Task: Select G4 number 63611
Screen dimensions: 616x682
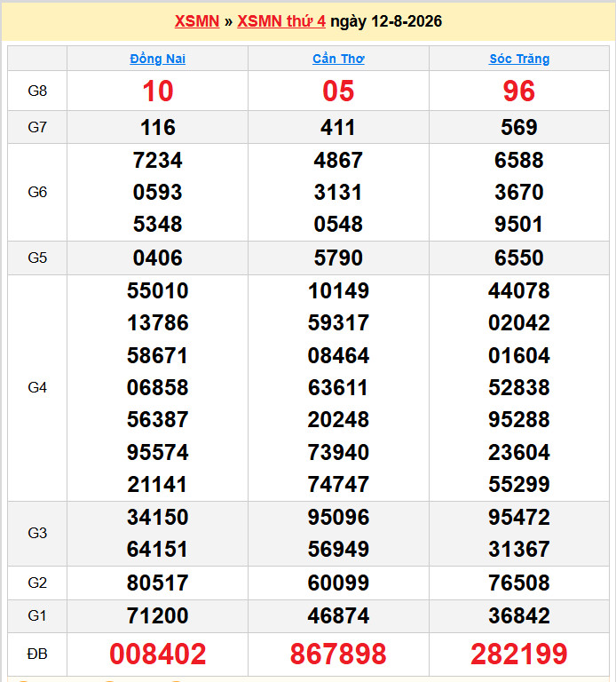Action: tap(338, 387)
